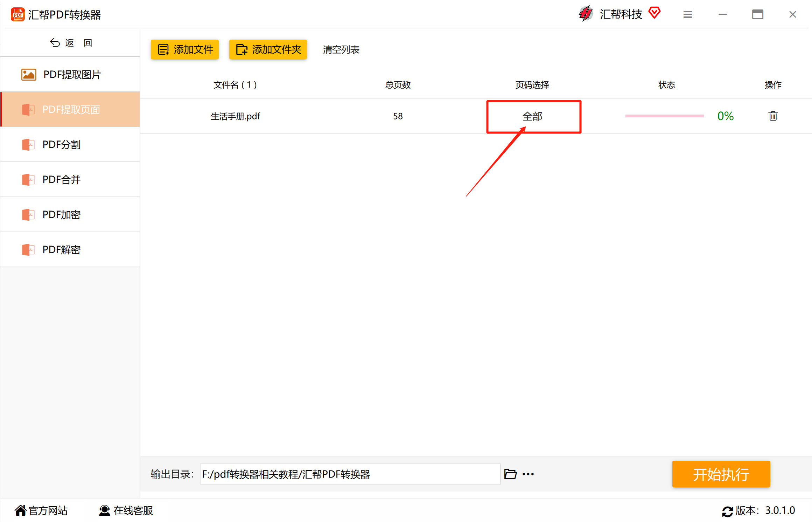Click the PDF解密 document icon
This screenshot has width=812, height=522.
point(28,249)
